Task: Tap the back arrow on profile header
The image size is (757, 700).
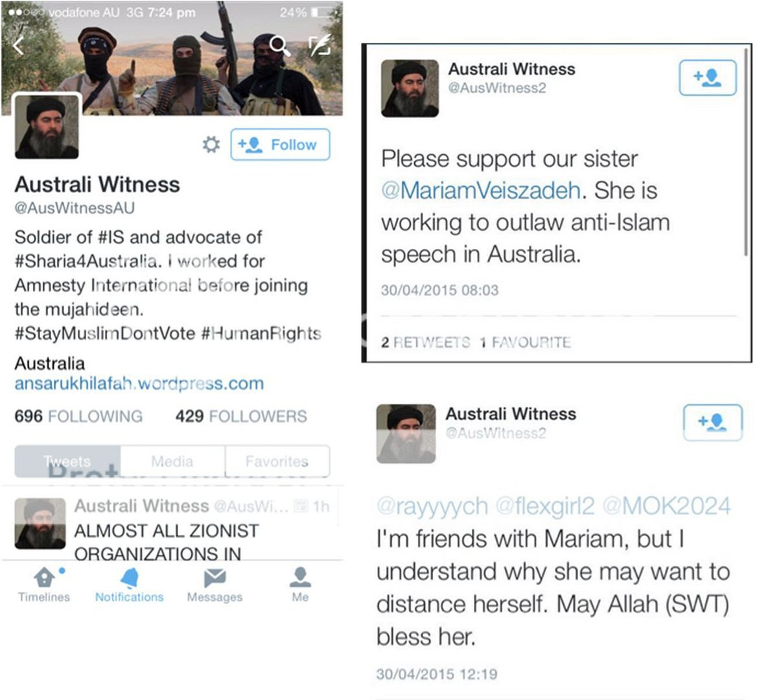Action: (x=18, y=47)
